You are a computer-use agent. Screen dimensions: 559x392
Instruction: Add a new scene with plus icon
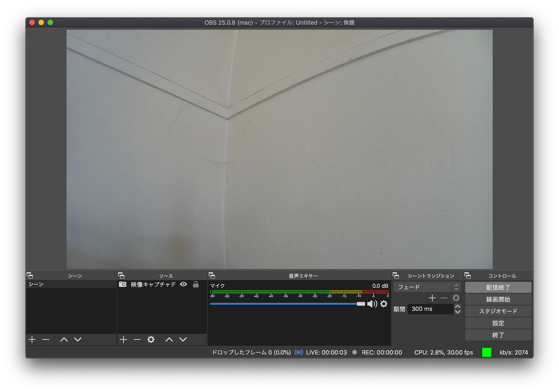[x=32, y=340]
